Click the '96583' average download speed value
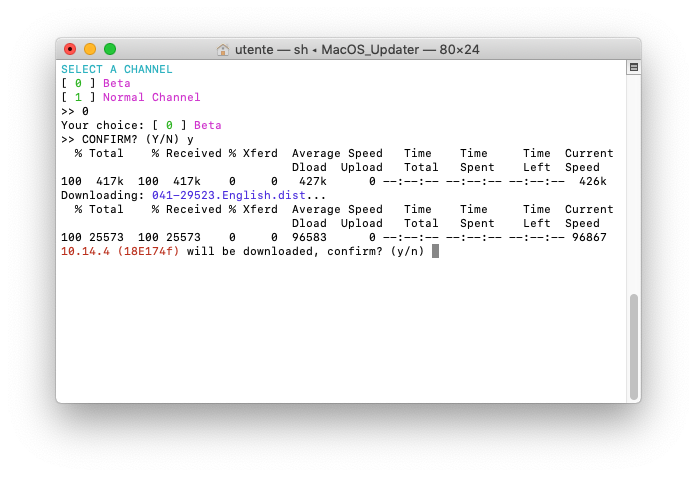Screen dimensions: 697x477 (309, 237)
